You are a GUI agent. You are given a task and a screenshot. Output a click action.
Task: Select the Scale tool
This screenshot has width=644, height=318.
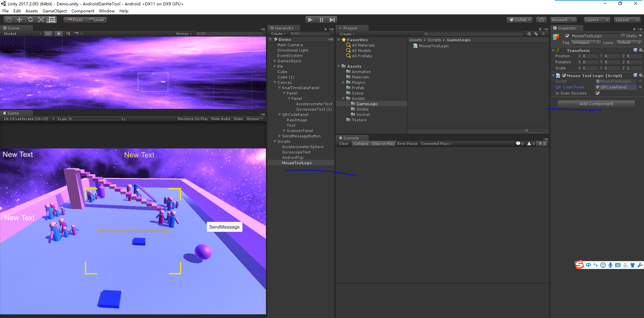pyautogui.click(x=41, y=19)
